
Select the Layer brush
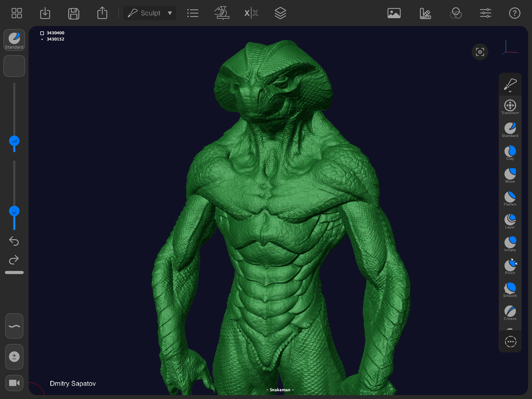point(510,221)
